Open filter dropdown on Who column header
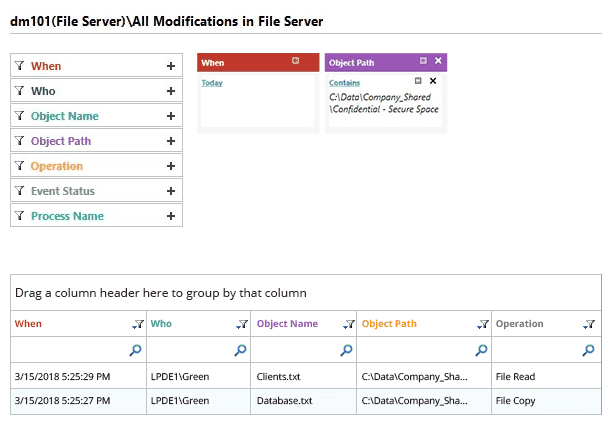Viewport: 612px width, 430px height. pos(242,324)
